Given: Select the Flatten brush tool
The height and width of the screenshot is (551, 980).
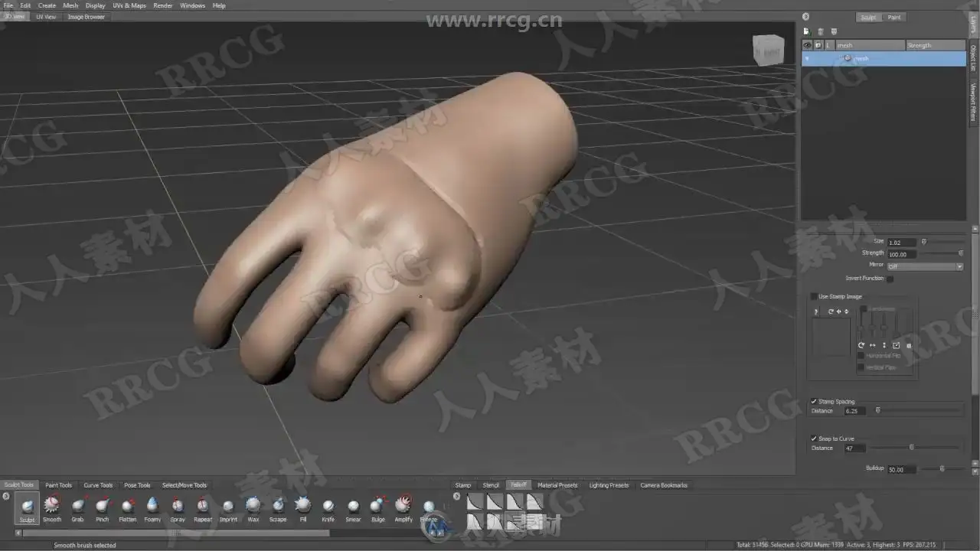Looking at the screenshot, I should point(127,507).
